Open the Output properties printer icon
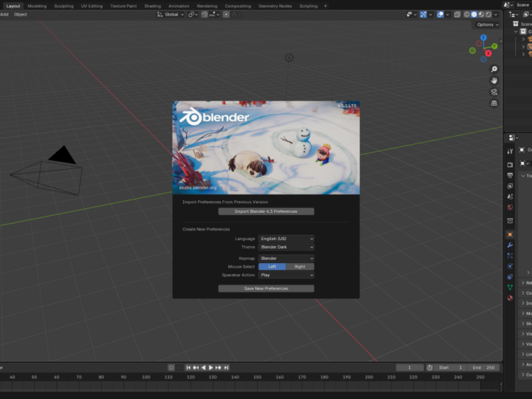The height and width of the screenshot is (399, 532). point(510,175)
